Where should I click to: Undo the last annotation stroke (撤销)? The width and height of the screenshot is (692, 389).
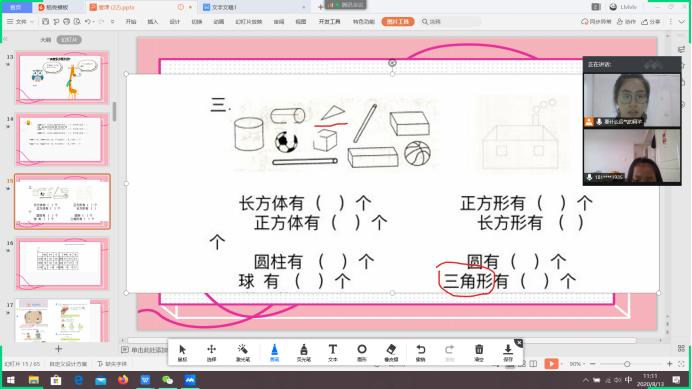[421, 353]
